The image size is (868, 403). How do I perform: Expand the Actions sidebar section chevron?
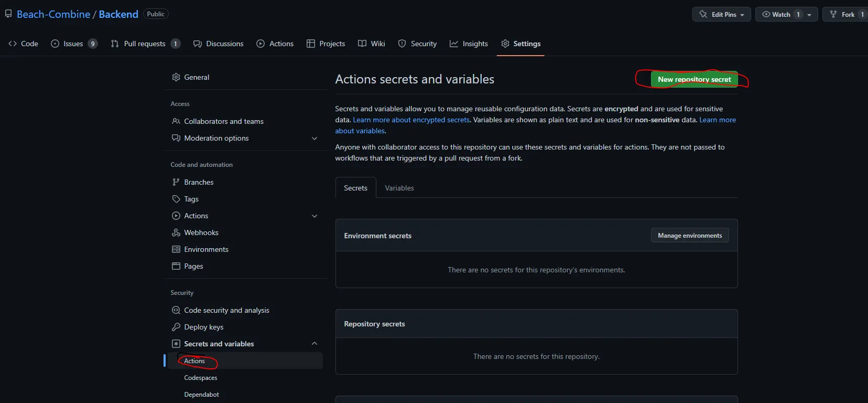click(314, 216)
